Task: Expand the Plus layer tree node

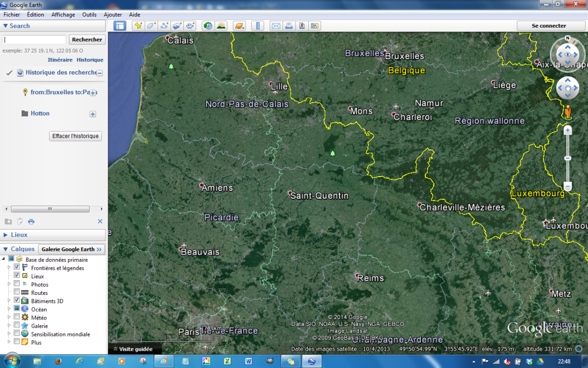Action: [x=9, y=342]
